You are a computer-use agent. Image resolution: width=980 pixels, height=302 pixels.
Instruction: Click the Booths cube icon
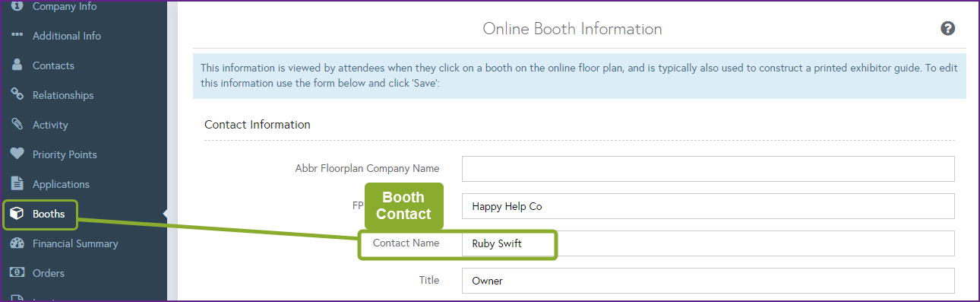click(17, 214)
